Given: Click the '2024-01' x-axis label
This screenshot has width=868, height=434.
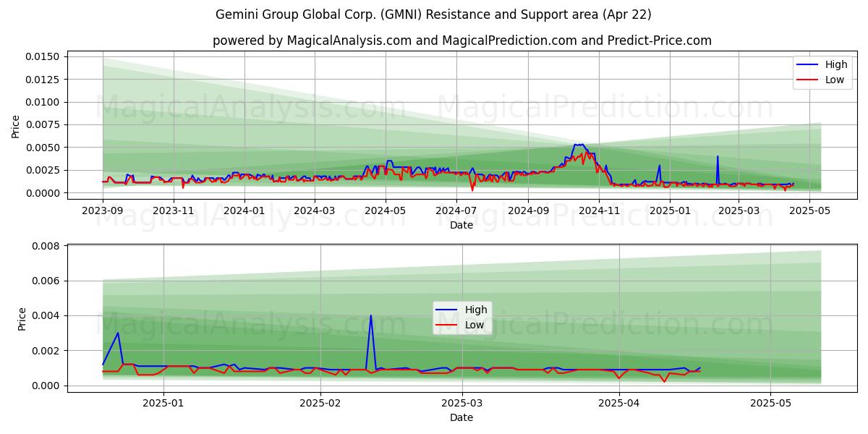Looking at the screenshot, I should point(244,210).
